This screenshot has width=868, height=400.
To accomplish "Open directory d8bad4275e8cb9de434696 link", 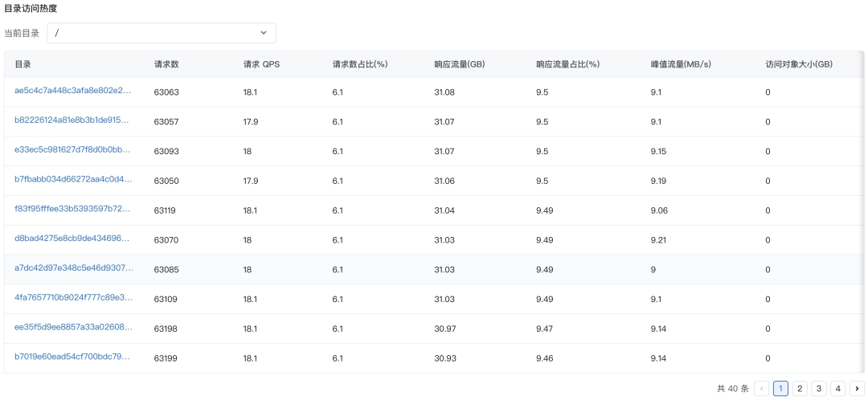I will 73,239.
